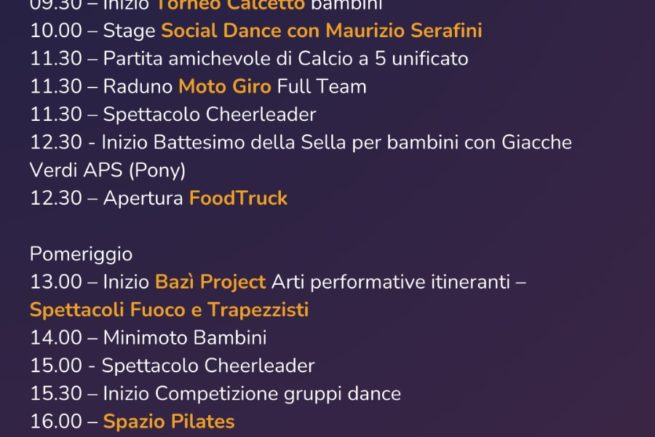Select the Battesimo della Sella entry
This screenshot has width=655, height=437.
coord(300,142)
